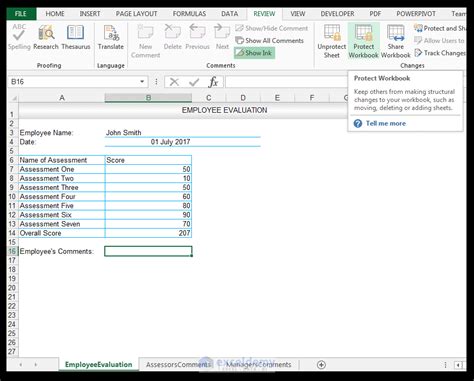Select row 16 header
The width and height of the screenshot is (474, 381).
coord(12,251)
